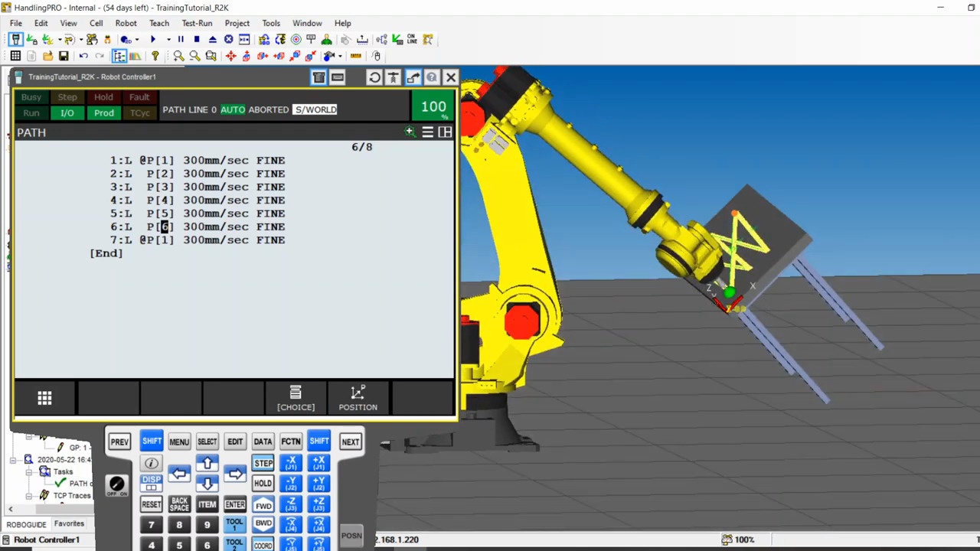The width and height of the screenshot is (980, 551).
Task: Stop the program using the stop icon
Action: tap(197, 39)
